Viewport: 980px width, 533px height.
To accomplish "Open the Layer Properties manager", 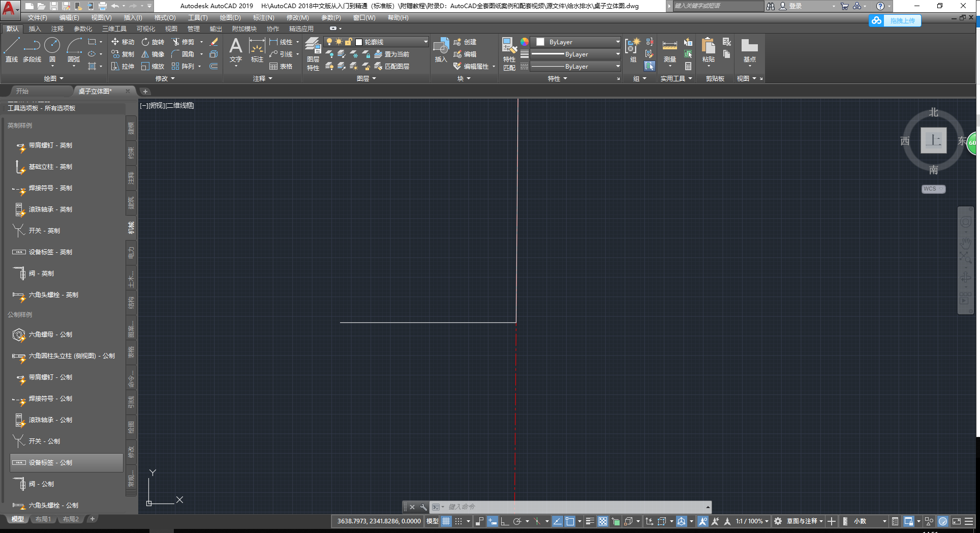I will point(313,53).
